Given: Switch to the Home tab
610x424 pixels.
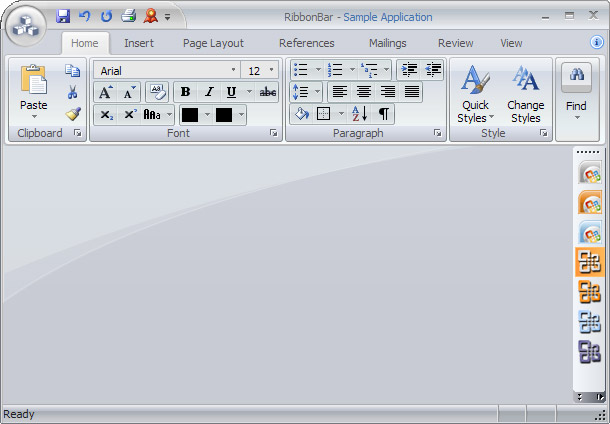Looking at the screenshot, I should click(x=85, y=43).
